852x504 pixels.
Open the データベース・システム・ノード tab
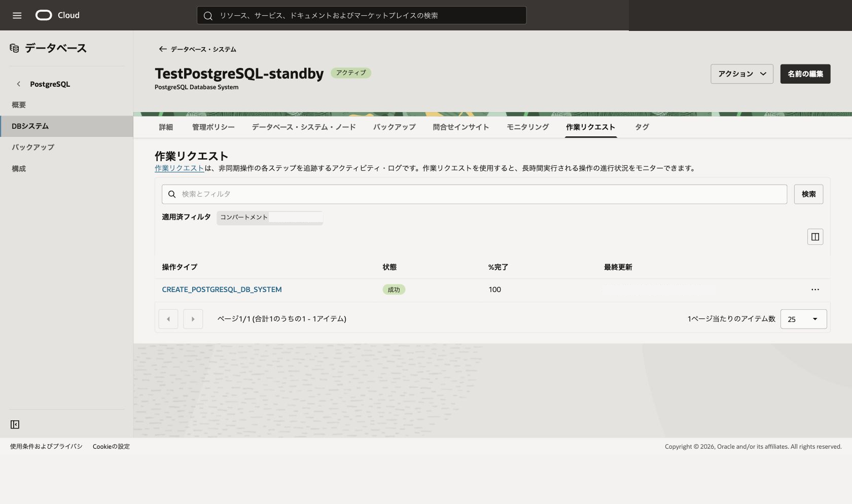click(304, 127)
